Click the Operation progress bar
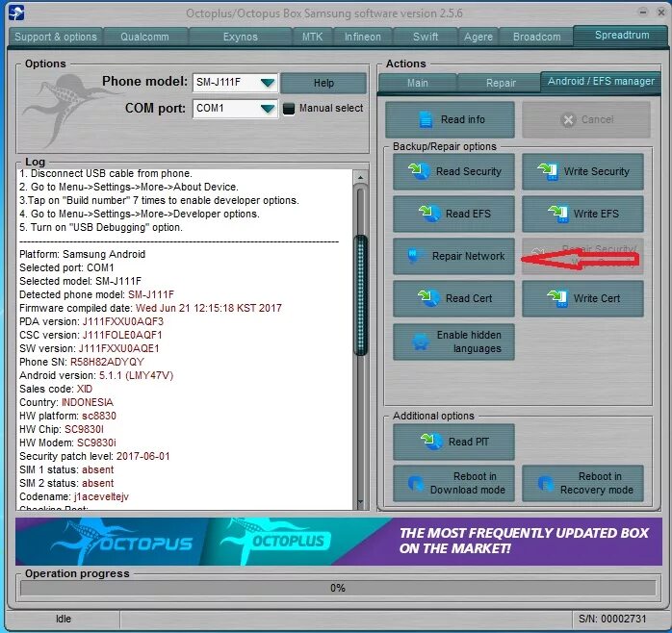Screen dimensions: 672x633 pos(338,588)
